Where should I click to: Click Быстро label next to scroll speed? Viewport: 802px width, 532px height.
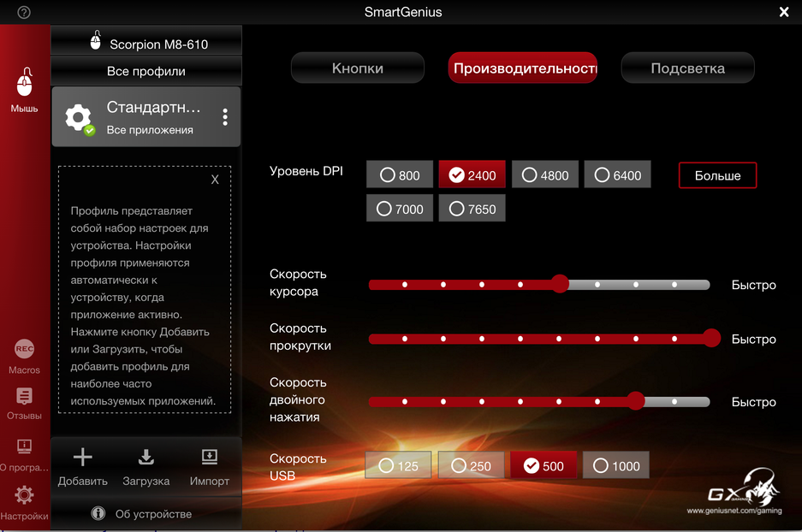click(753, 340)
